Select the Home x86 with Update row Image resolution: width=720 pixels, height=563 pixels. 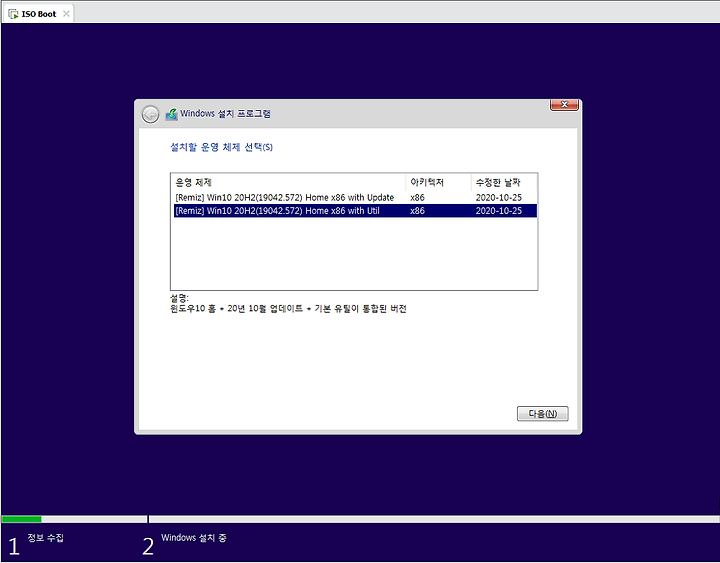[x=355, y=197]
